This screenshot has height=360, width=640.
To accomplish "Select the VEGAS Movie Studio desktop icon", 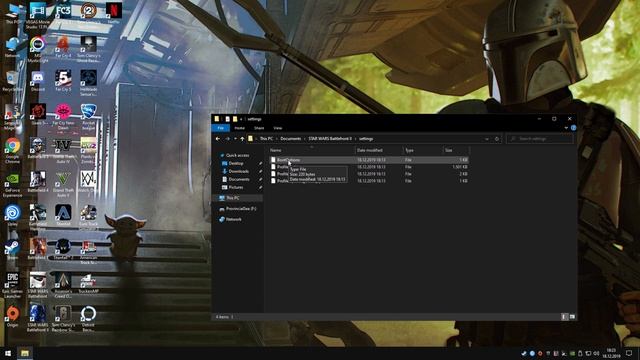I will 38,16.
